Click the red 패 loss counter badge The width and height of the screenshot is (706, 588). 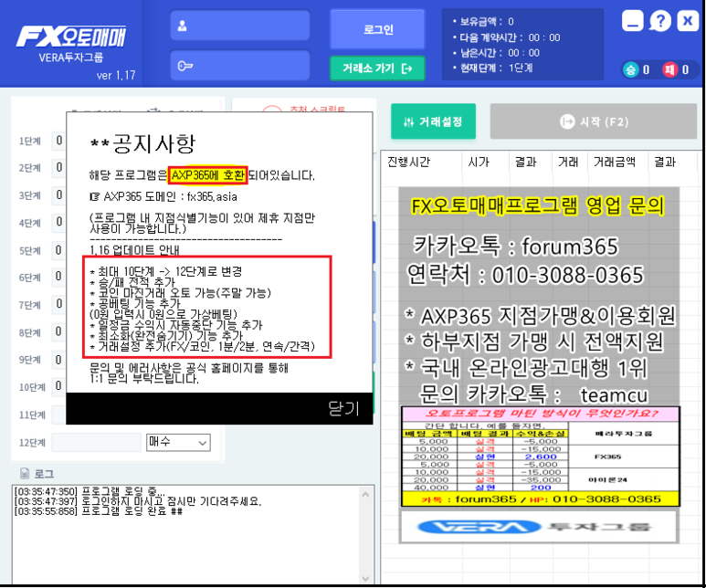pyautogui.click(x=670, y=69)
